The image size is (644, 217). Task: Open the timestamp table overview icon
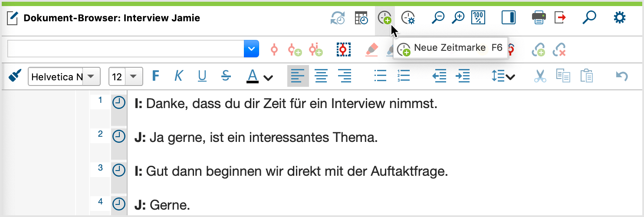click(x=361, y=18)
